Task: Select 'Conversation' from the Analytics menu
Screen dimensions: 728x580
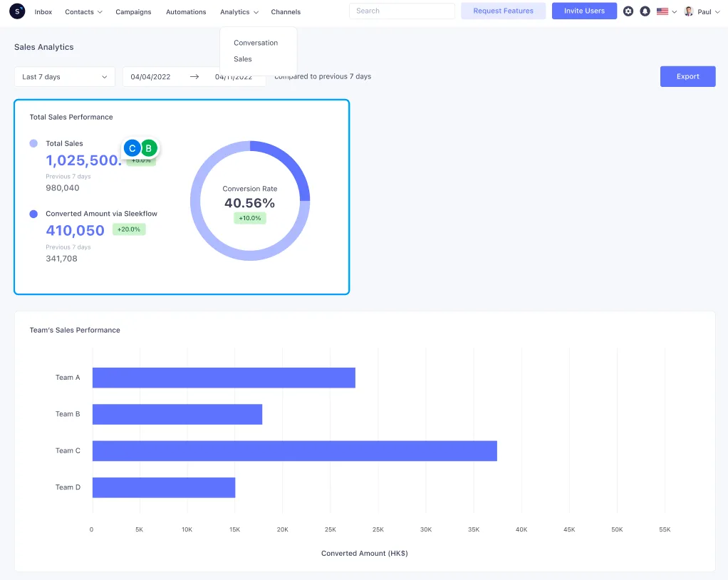Action: click(255, 43)
